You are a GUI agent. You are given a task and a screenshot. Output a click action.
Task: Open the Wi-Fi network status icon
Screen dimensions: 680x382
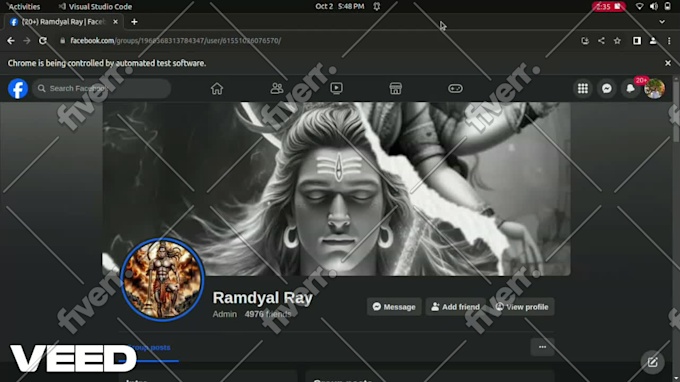click(x=639, y=7)
